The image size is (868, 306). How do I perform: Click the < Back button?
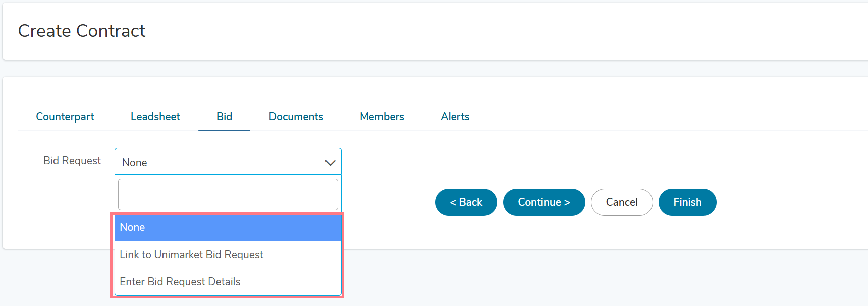(466, 202)
